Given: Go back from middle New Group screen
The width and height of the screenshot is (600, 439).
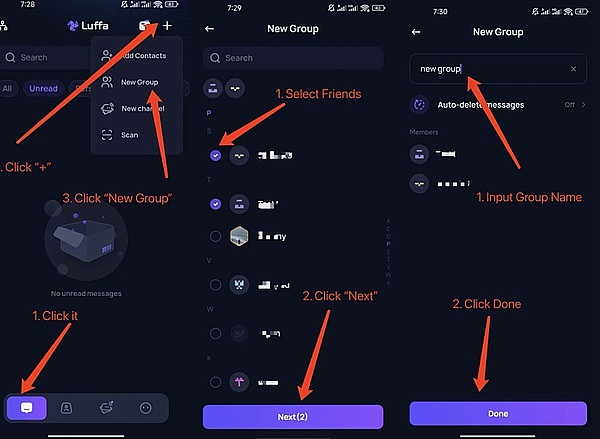Looking at the screenshot, I should [x=209, y=29].
